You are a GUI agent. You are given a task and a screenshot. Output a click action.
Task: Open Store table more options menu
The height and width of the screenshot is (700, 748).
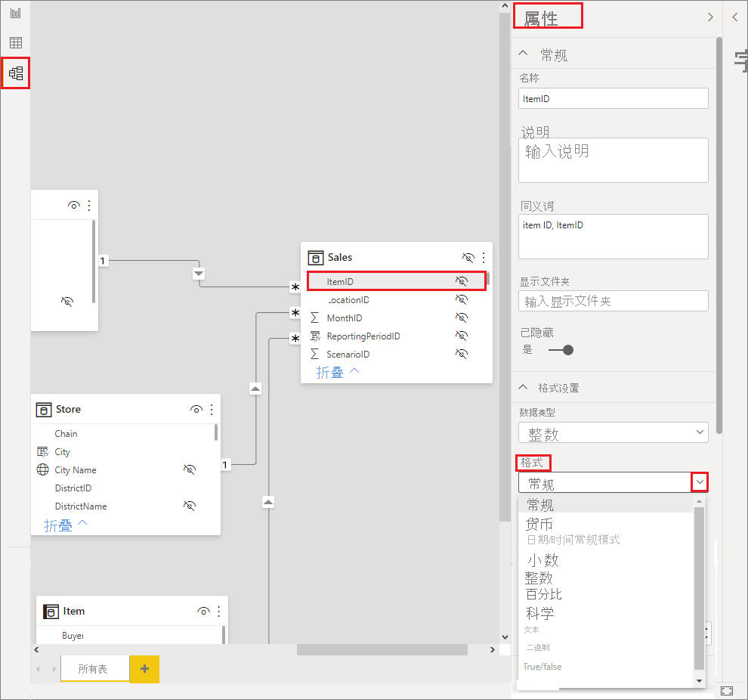coord(212,410)
